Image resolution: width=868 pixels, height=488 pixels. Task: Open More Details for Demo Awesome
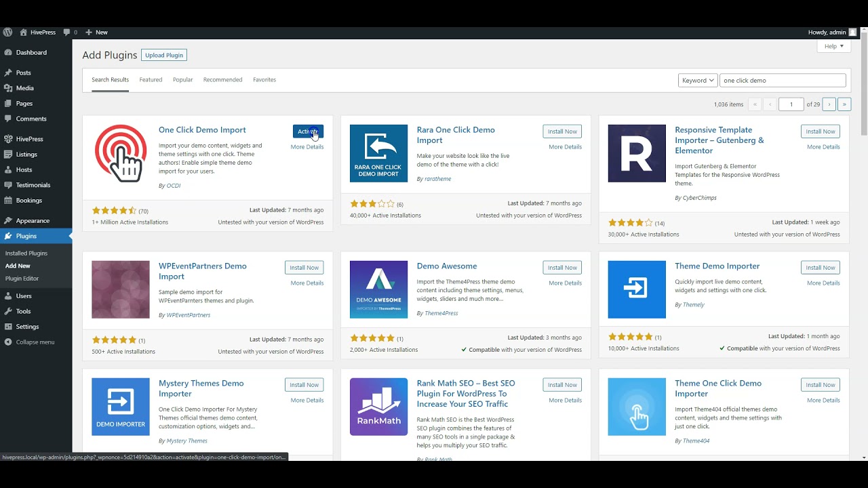565,283
